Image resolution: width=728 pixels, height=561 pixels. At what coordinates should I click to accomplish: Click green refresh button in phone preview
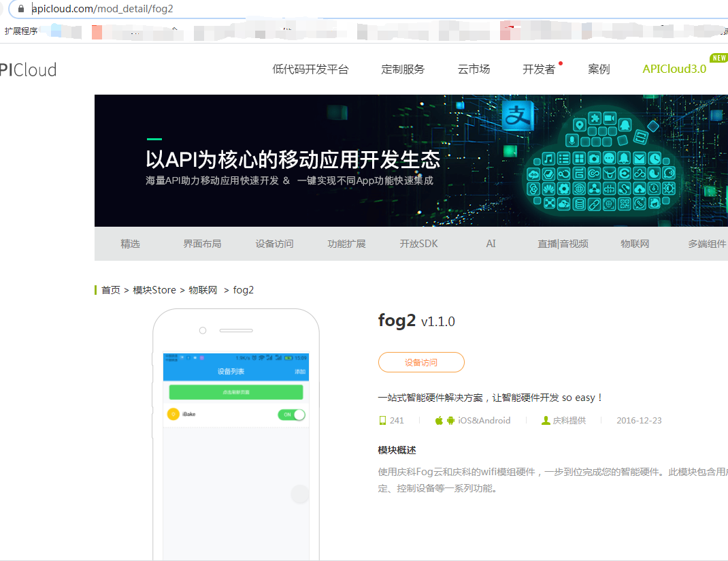pyautogui.click(x=236, y=392)
